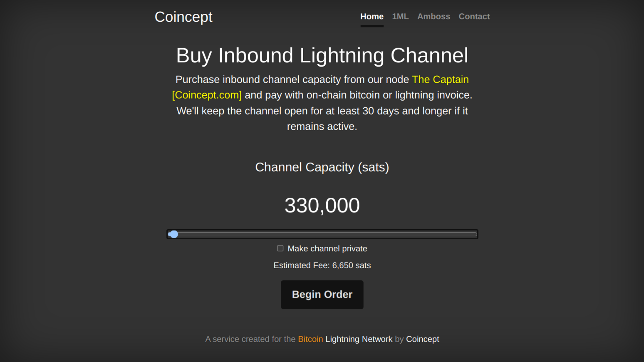This screenshot has width=644, height=362.
Task: Click the Buy Inbound Lightning Channel heading
Action: click(x=322, y=55)
